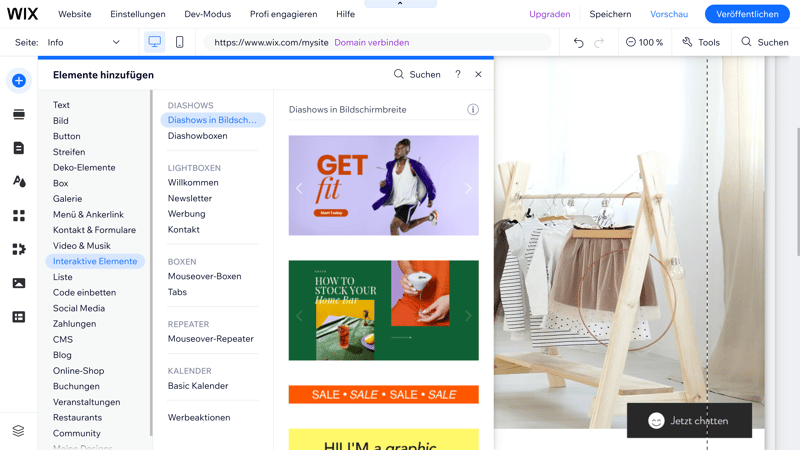Image resolution: width=800 pixels, height=450 pixels.
Task: Select Mouseover-Boxen subcategory
Action: click(205, 276)
